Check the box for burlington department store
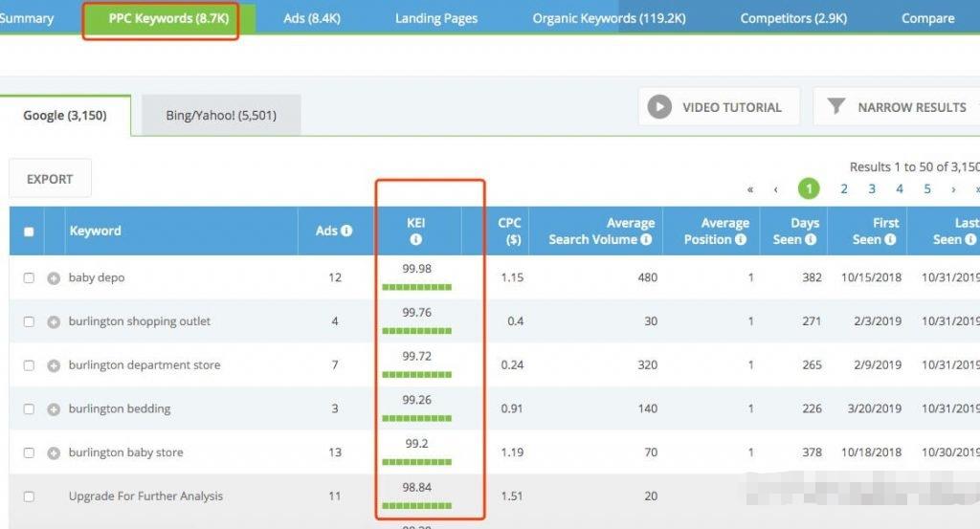This screenshot has height=529, width=980. 29,365
